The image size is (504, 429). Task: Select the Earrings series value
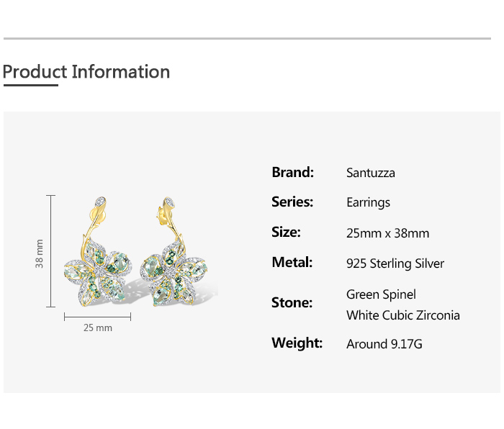pos(368,203)
